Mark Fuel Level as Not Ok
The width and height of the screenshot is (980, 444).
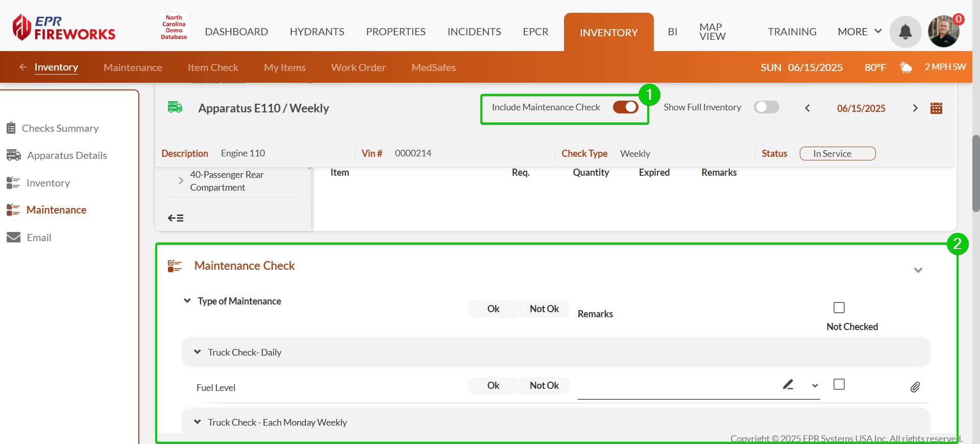coord(544,386)
